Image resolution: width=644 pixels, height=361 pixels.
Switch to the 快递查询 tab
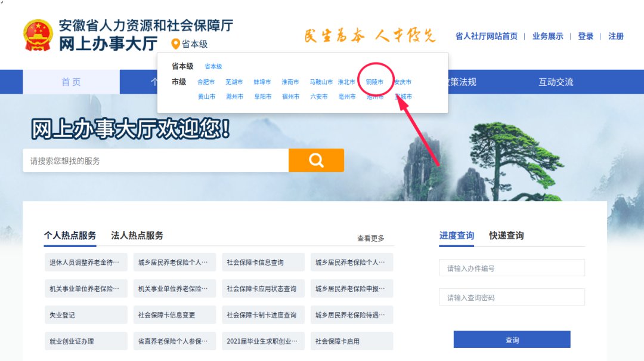click(506, 236)
